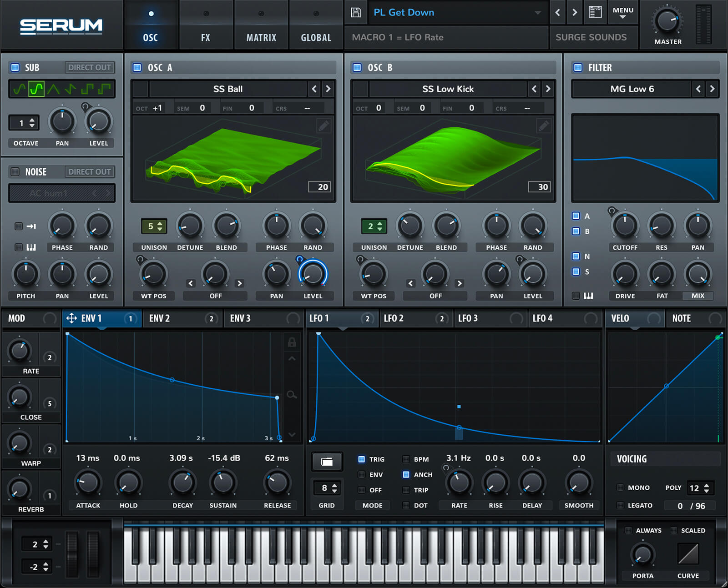This screenshot has width=728, height=588.
Task: Open the preset browser list icon
Action: [x=595, y=12]
